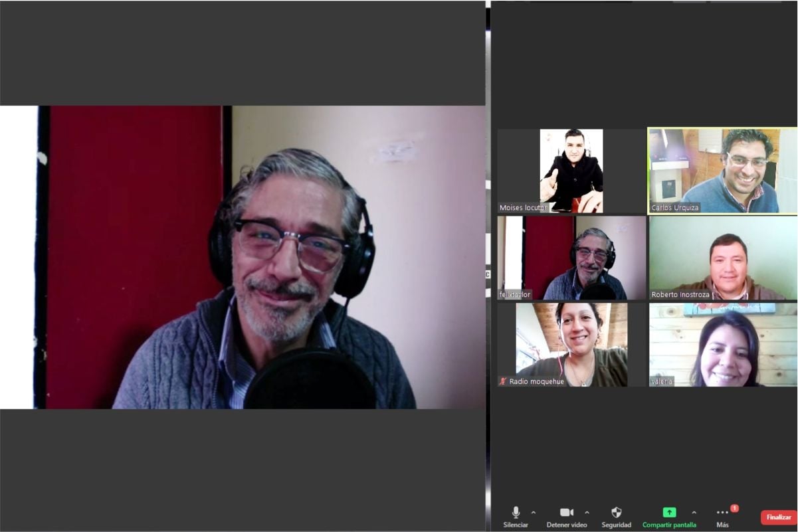This screenshot has width=798, height=532.
Task: Expand share options caret beside Compartir pantalla
Action: 694,512
